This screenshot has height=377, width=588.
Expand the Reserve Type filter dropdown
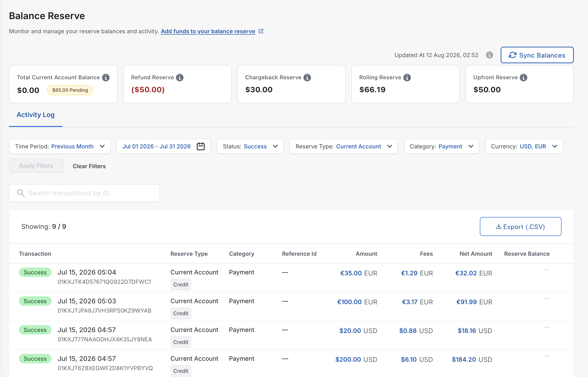344,146
